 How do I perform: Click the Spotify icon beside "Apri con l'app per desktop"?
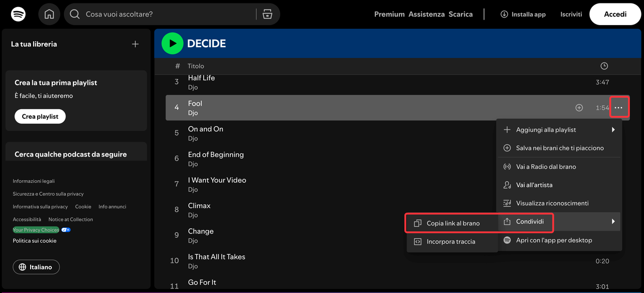[x=507, y=240]
